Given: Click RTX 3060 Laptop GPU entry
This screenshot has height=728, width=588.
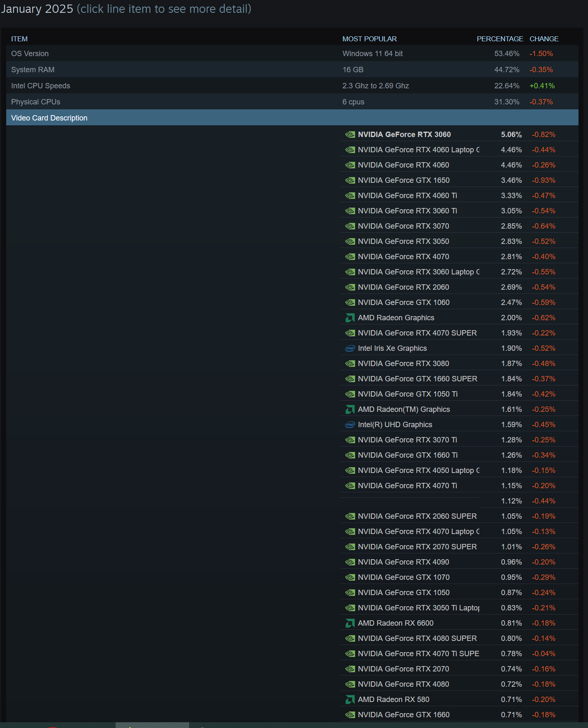Looking at the screenshot, I should pyautogui.click(x=419, y=272).
